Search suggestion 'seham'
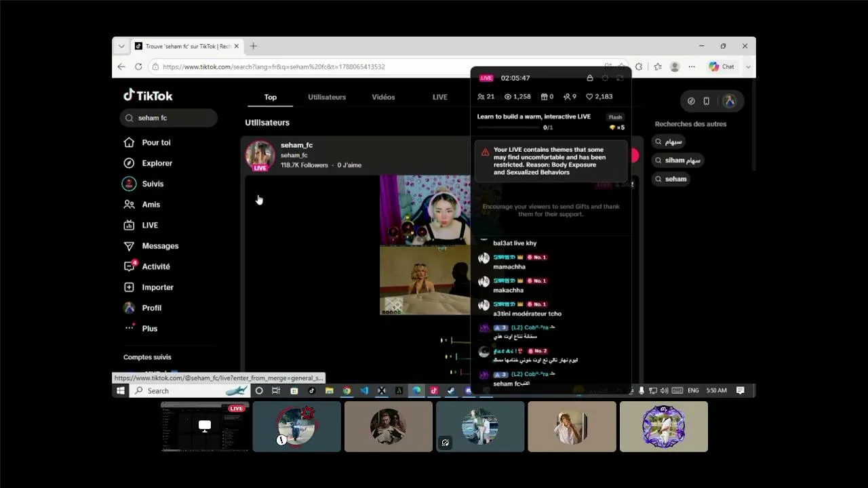Viewport: 868px width, 488px height. (x=671, y=179)
